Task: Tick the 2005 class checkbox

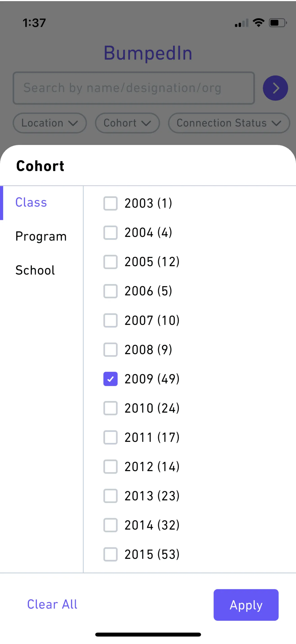Action: pos(110,262)
